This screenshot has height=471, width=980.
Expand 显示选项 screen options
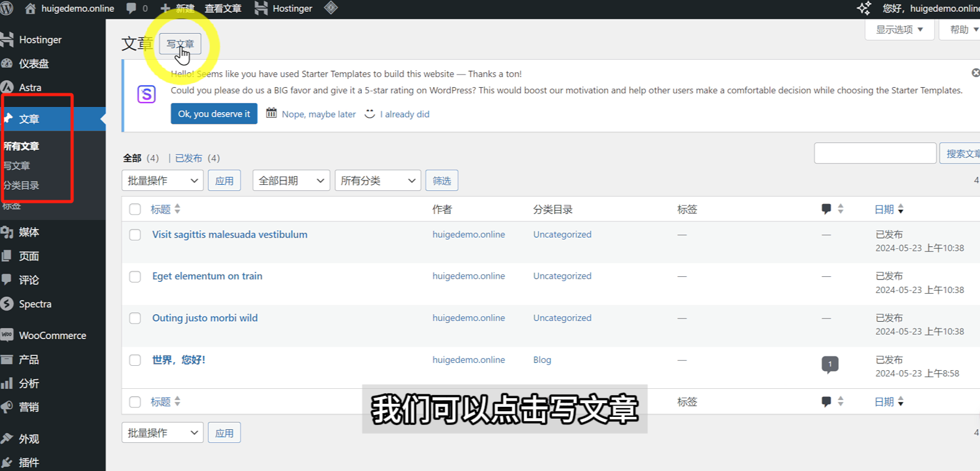point(900,29)
